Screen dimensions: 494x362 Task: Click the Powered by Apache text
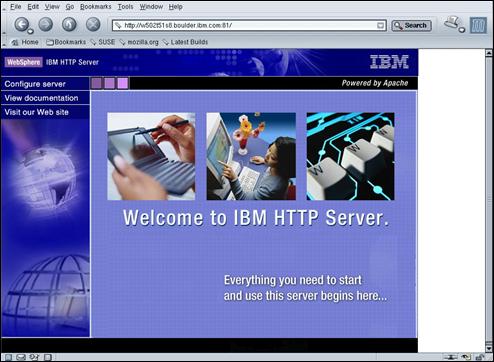[x=375, y=83]
